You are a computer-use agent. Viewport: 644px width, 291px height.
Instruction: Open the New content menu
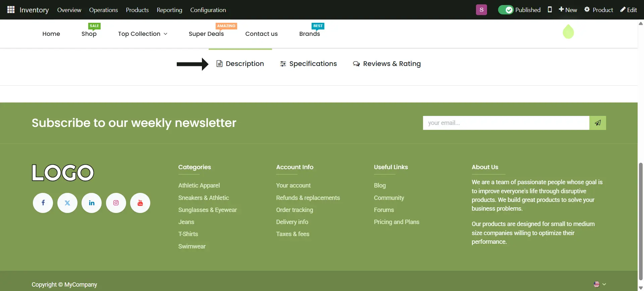coord(568,10)
